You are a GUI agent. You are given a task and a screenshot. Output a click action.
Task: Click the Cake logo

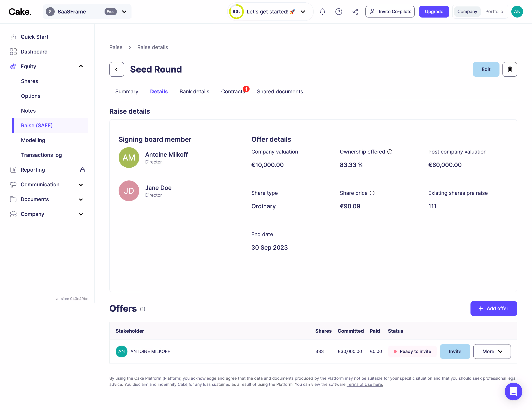click(20, 11)
